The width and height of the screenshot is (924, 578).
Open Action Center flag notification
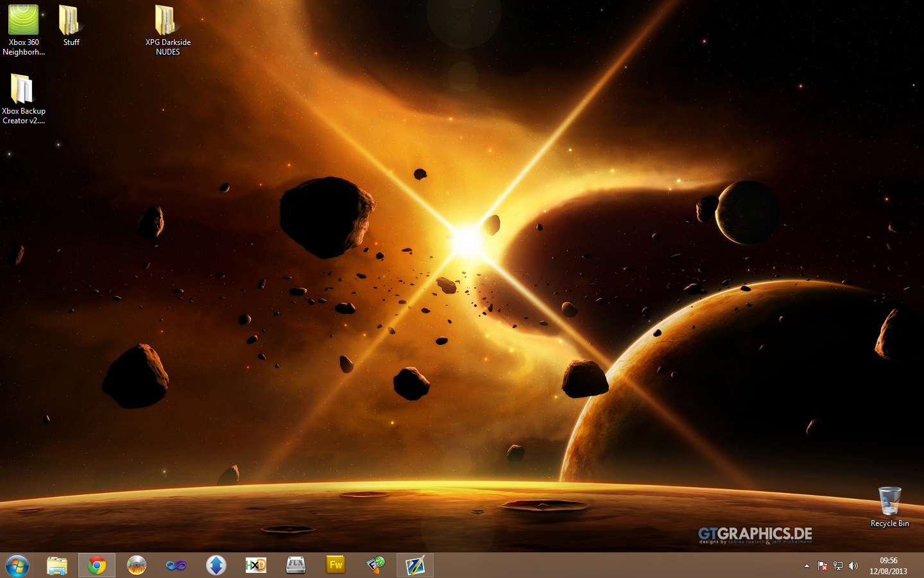(x=822, y=566)
